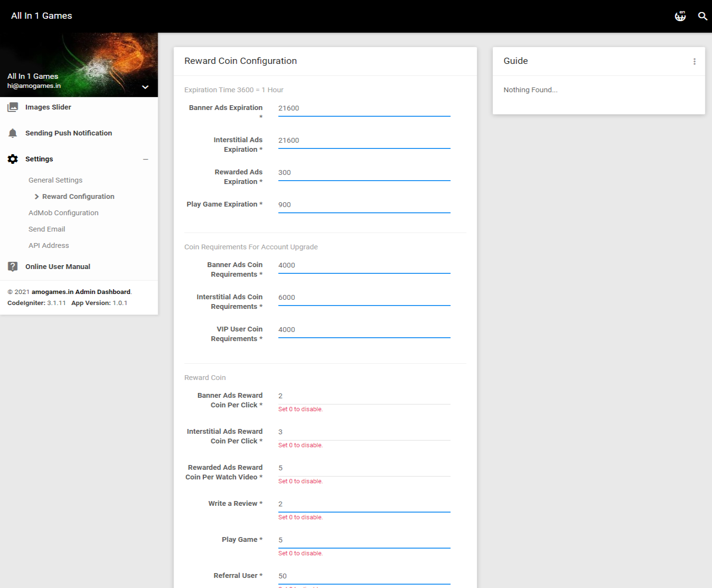712x588 pixels.
Task: Click the Referral User coin field
Action: (364, 576)
